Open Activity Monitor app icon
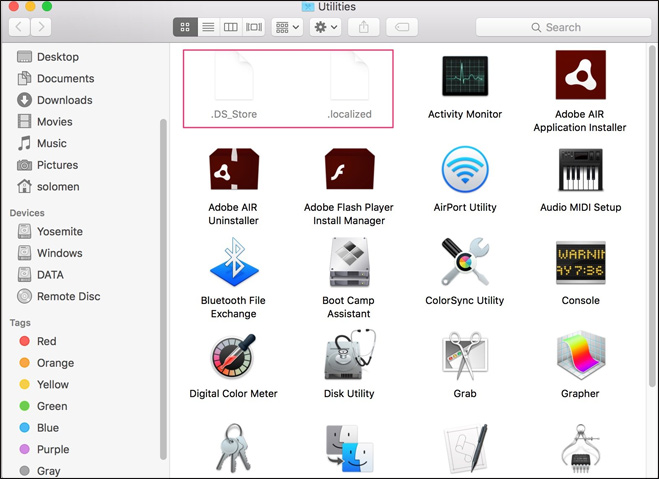Screen dimensions: 659x479 click(x=465, y=76)
